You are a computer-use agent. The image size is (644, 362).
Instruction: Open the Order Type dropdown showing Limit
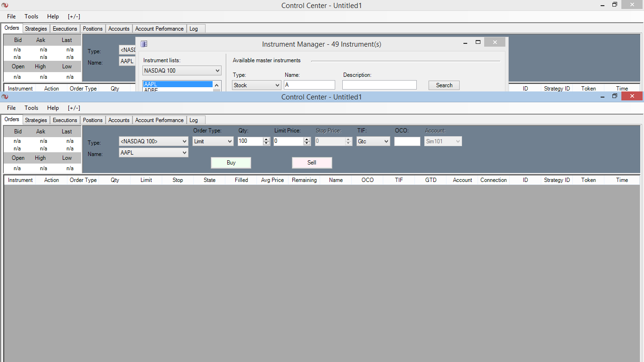tap(213, 141)
